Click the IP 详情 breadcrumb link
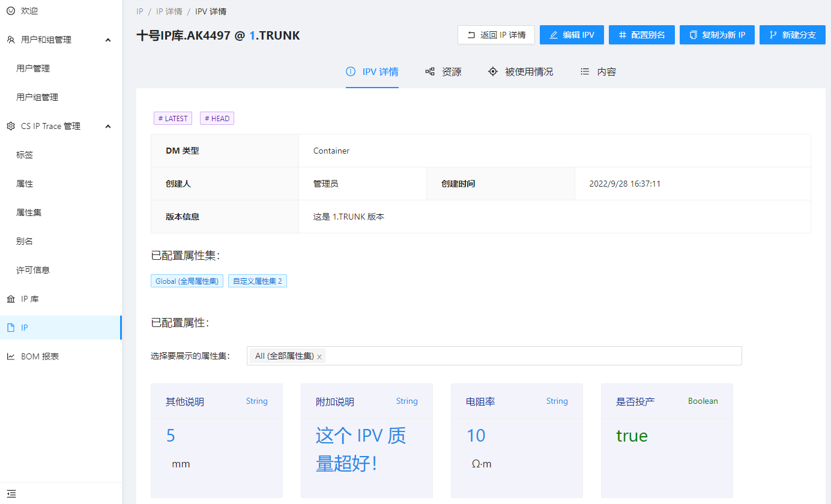 [168, 11]
